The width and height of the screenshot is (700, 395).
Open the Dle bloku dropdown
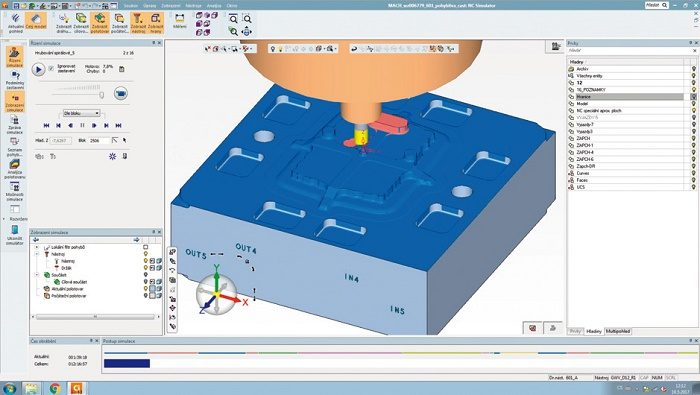coord(81,113)
